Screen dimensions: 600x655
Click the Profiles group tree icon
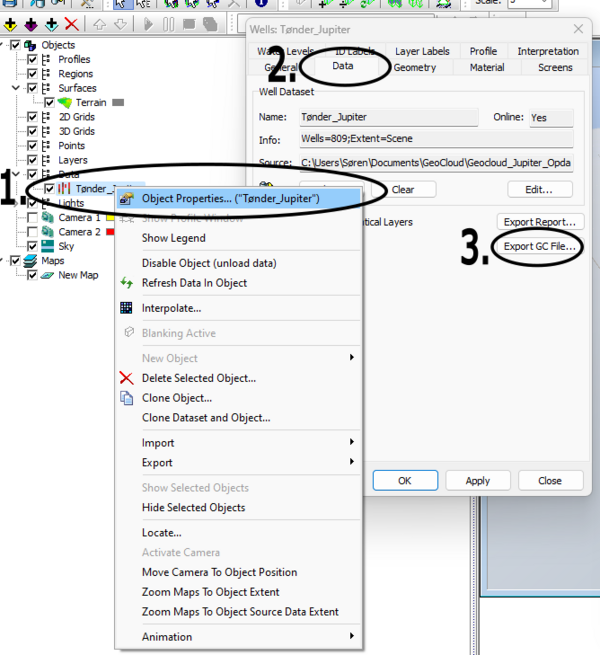click(x=46, y=59)
